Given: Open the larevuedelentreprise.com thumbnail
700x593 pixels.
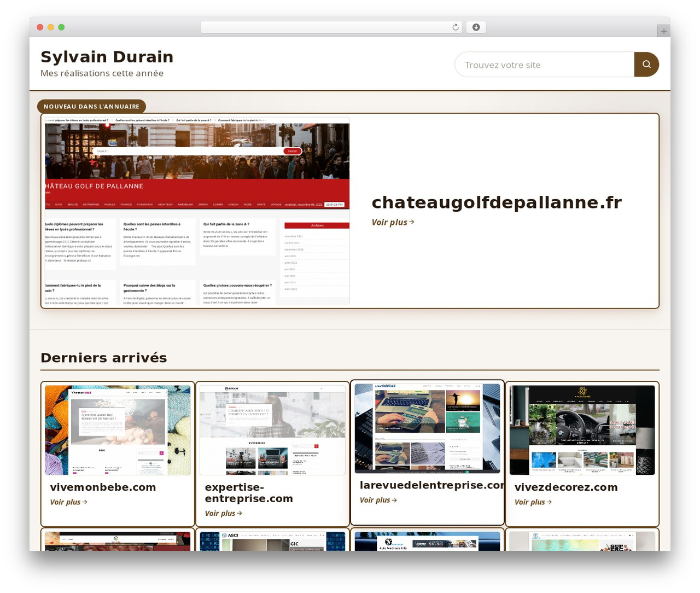Looking at the screenshot, I should (427, 428).
